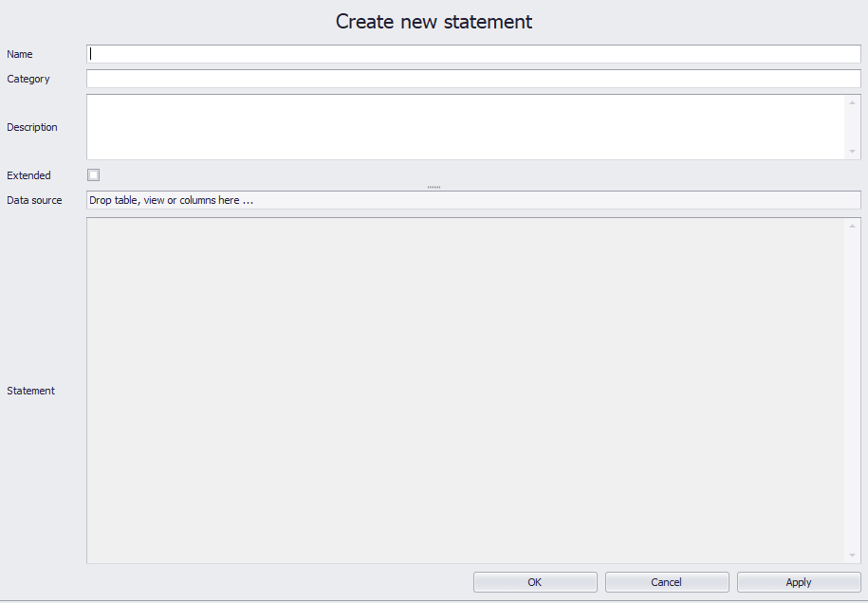The width and height of the screenshot is (868, 603).
Task: Click the Statement scrollbar down arrow
Action: coord(852,555)
